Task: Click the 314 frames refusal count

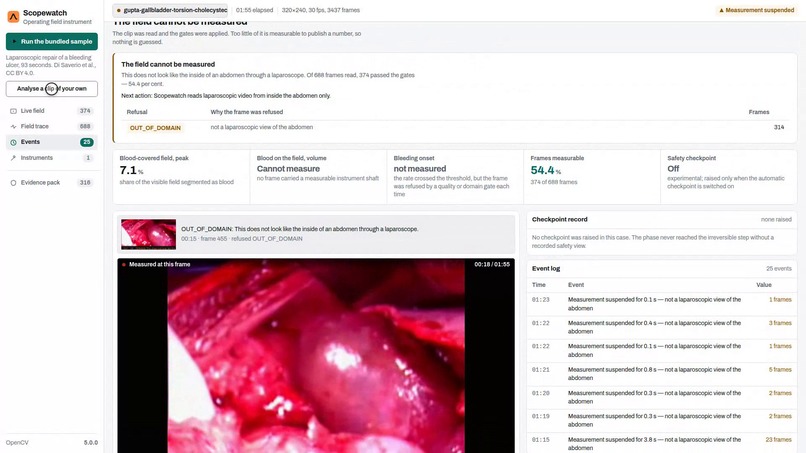Action: tap(779, 127)
